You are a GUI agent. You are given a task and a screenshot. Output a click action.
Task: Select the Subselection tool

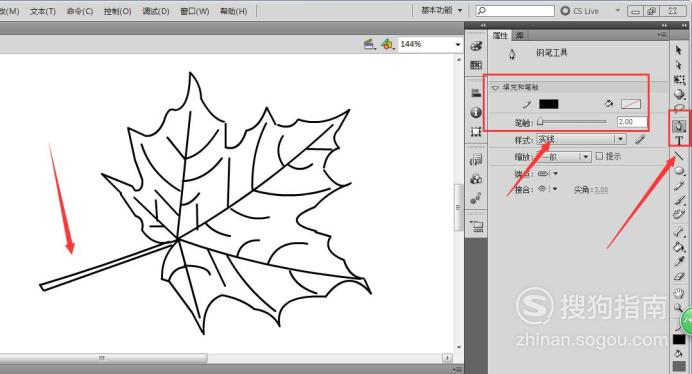pos(679,65)
